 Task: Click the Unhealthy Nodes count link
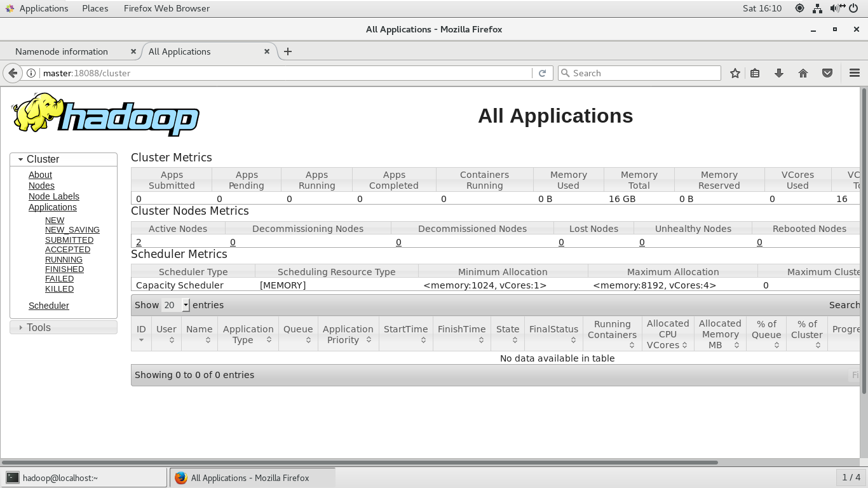[x=642, y=242]
